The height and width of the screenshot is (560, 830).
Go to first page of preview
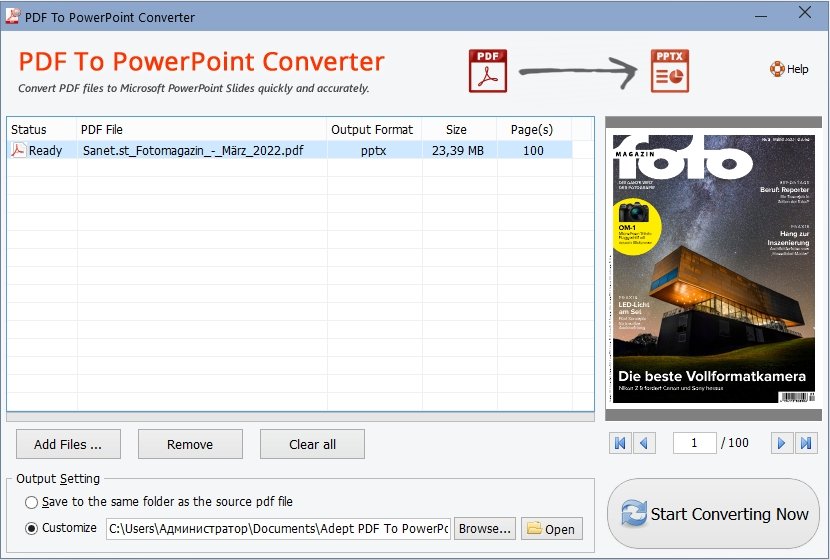coord(620,443)
